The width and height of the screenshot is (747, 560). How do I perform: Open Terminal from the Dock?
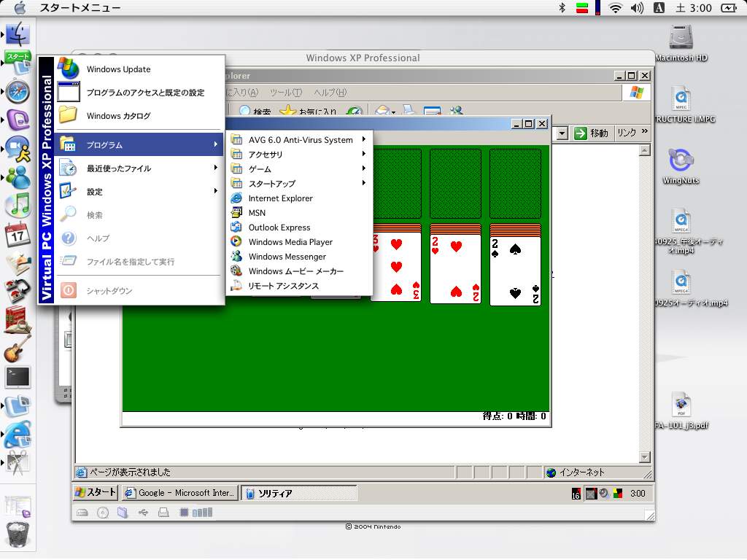click(x=18, y=377)
